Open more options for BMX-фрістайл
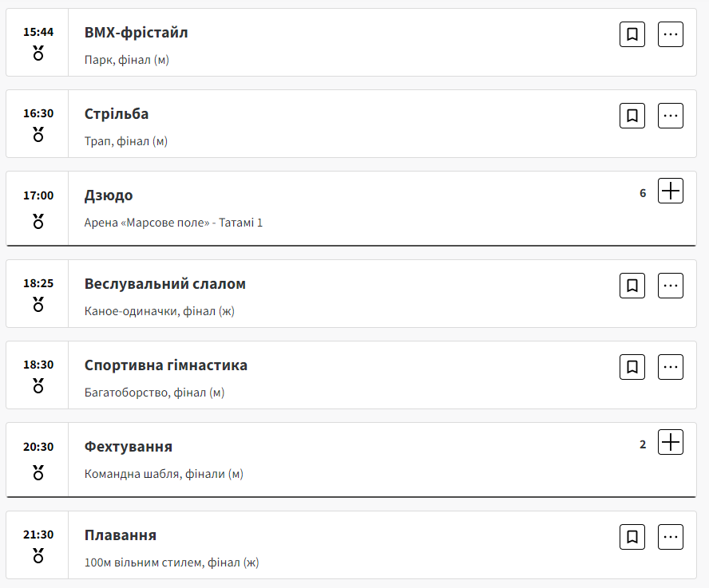The height and width of the screenshot is (588, 709). (x=671, y=34)
